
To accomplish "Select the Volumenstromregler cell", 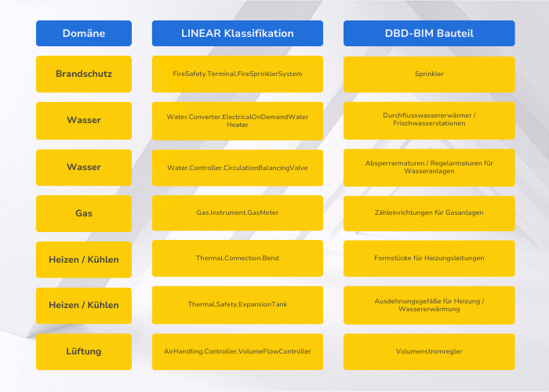I will tap(429, 351).
